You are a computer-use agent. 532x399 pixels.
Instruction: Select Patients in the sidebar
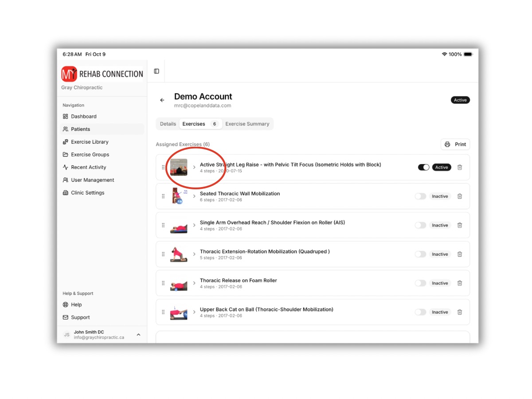(x=102, y=129)
